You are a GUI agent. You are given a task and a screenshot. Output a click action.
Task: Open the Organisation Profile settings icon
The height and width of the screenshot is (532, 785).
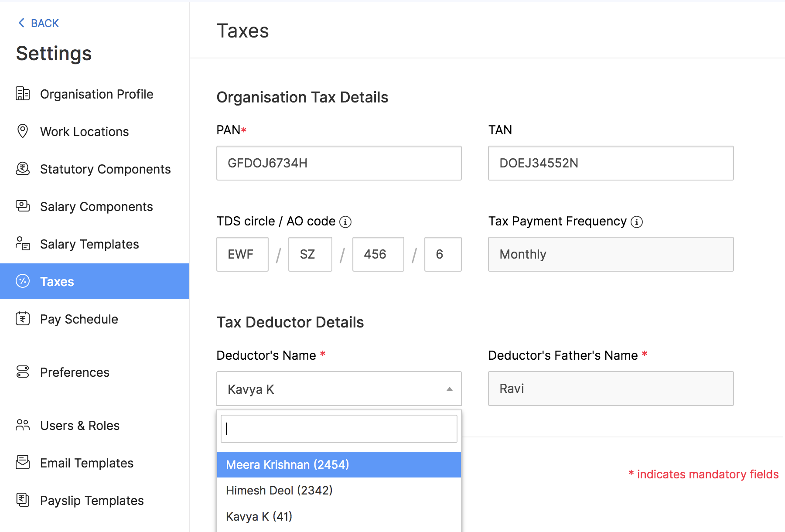(22, 94)
